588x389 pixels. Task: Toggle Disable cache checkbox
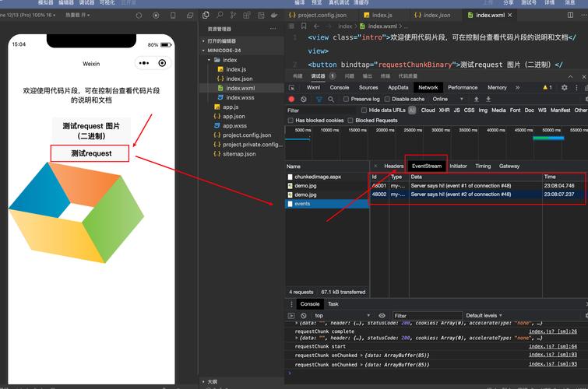[388, 100]
